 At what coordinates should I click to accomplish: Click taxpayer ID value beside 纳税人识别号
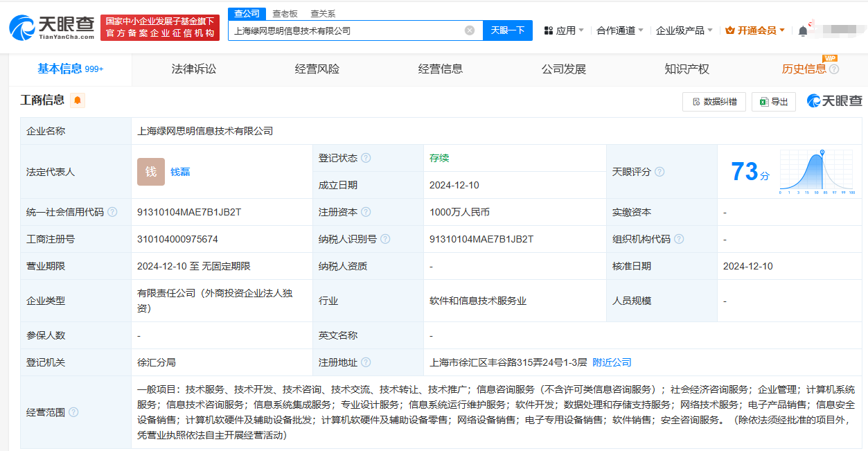tap(481, 239)
